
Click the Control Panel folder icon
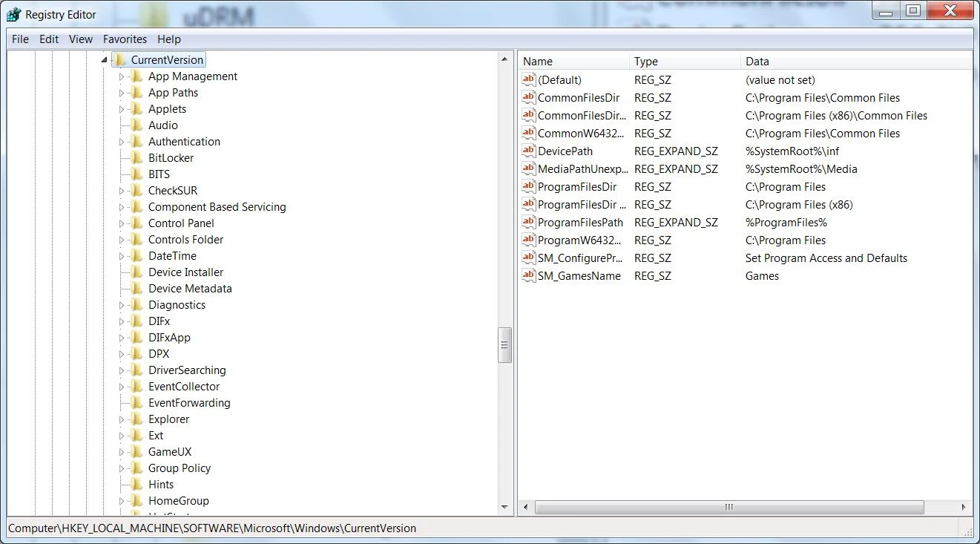(x=136, y=223)
